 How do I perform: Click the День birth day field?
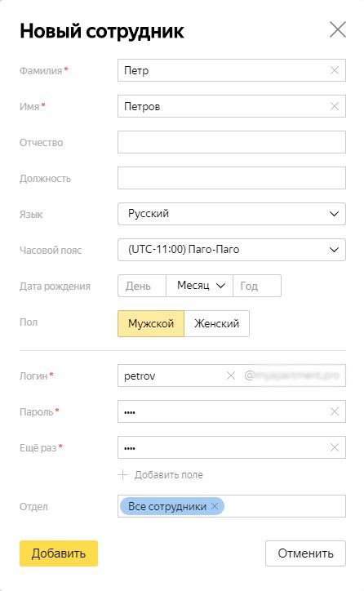142,286
